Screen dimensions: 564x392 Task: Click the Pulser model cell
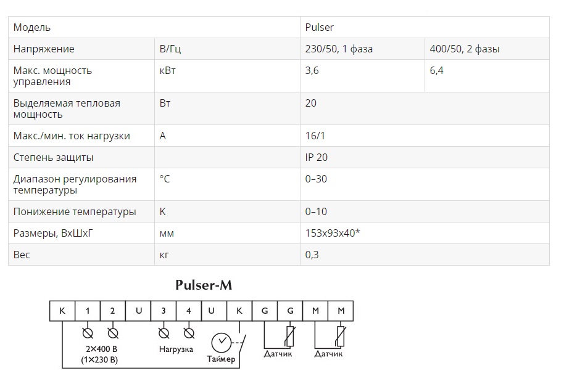425,27
